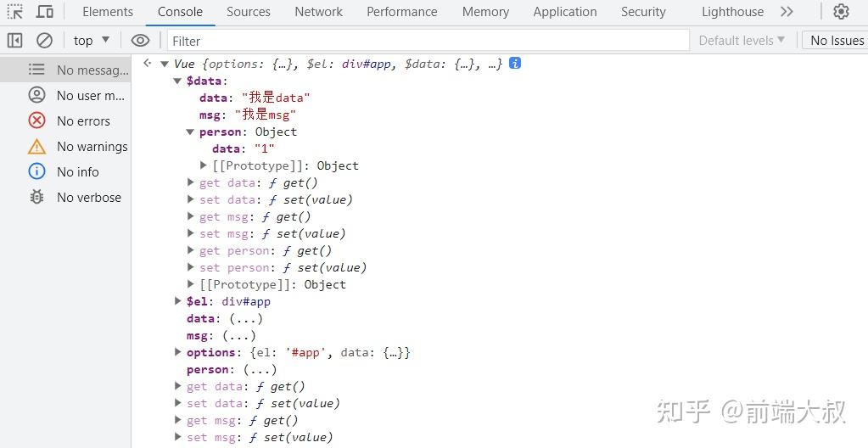Click the inspect element selector icon
868x448 pixels.
(x=15, y=12)
